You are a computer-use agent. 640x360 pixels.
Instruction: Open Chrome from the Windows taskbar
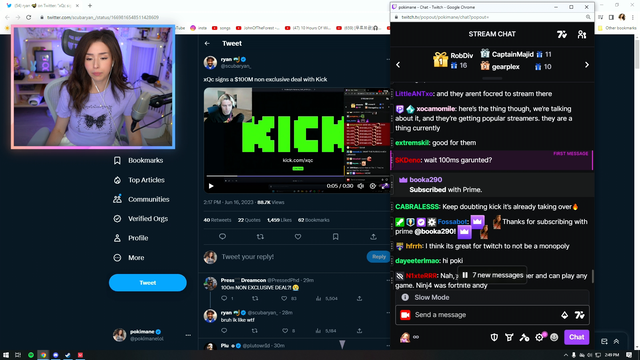[43, 355]
